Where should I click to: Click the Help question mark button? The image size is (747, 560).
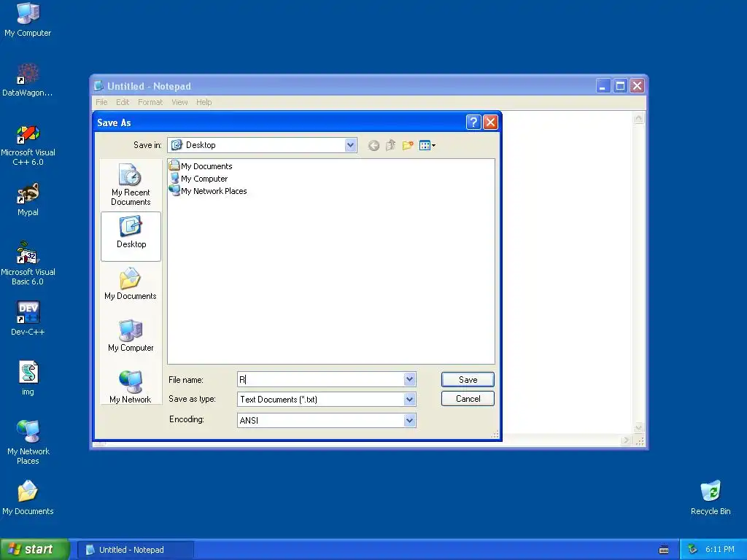coord(473,122)
